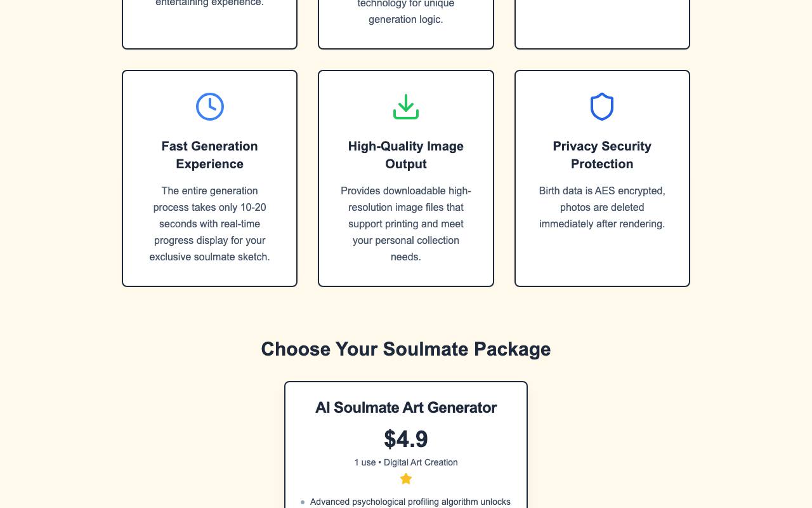Select the Fast Generation Experience heading
Screen dimensions: 812x508
tap(209, 155)
